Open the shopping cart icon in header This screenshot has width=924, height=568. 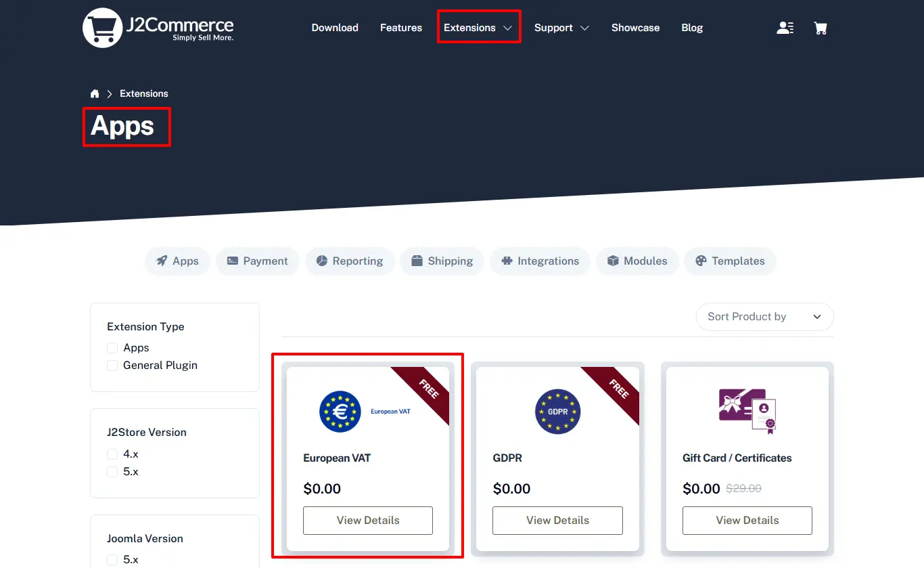click(x=821, y=28)
